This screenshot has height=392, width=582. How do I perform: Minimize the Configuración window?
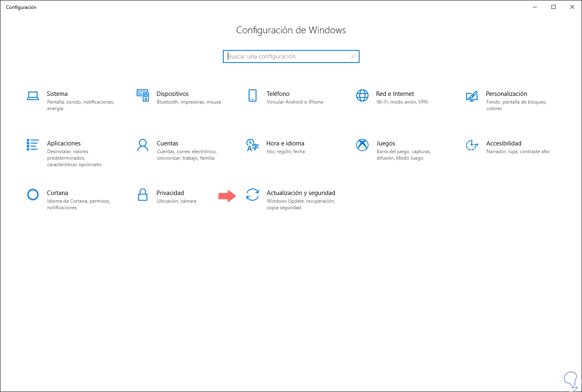(535, 7)
